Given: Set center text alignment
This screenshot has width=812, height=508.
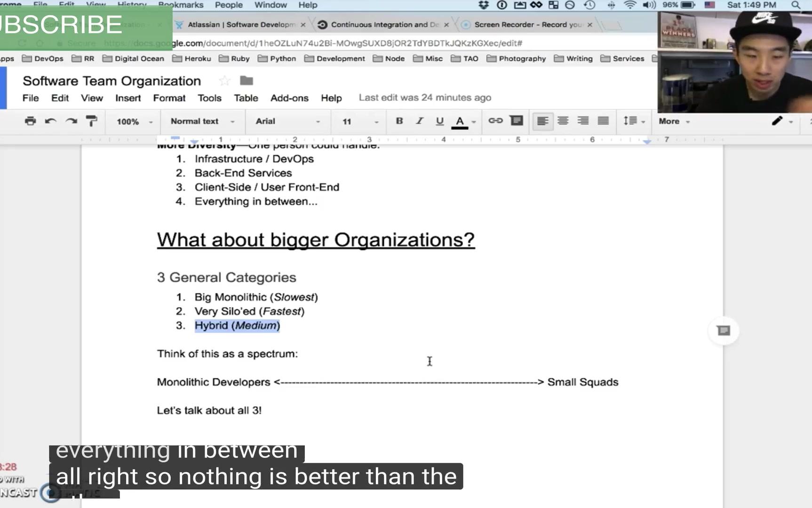Looking at the screenshot, I should point(563,121).
